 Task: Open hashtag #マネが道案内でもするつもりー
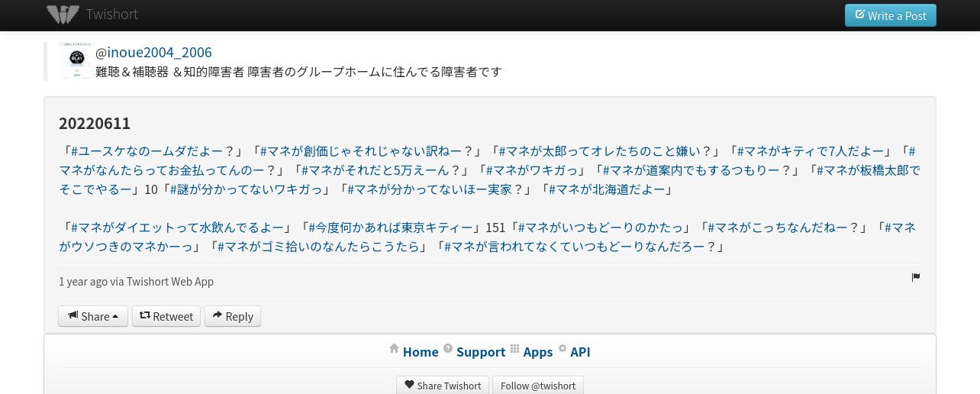tap(691, 170)
